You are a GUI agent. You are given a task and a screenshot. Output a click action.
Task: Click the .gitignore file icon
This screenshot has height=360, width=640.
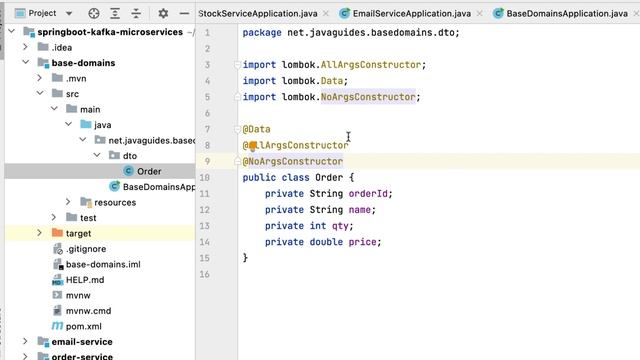[58, 249]
